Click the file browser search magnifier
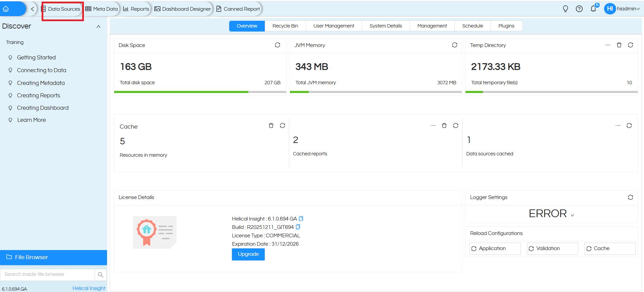644x292 pixels. coord(101,275)
